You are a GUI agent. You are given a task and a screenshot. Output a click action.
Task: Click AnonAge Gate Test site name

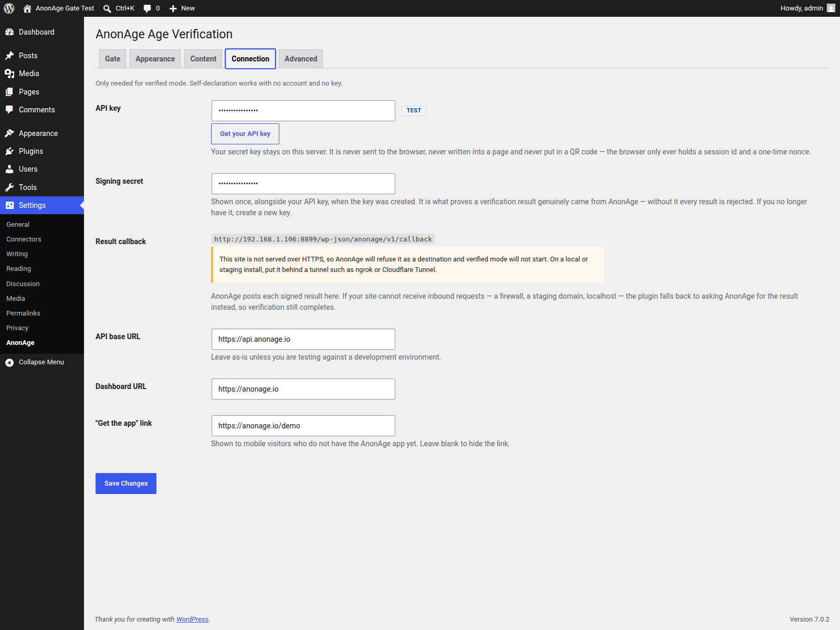click(x=65, y=8)
